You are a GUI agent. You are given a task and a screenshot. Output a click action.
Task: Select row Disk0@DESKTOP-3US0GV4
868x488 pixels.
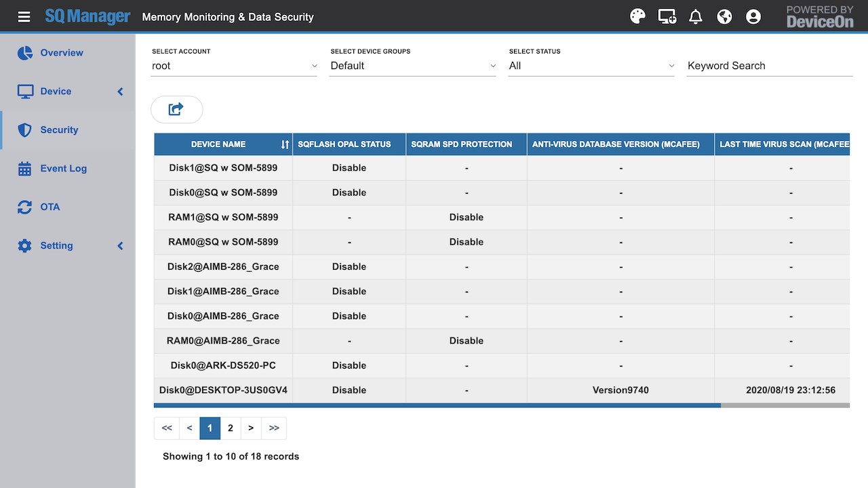(502, 390)
